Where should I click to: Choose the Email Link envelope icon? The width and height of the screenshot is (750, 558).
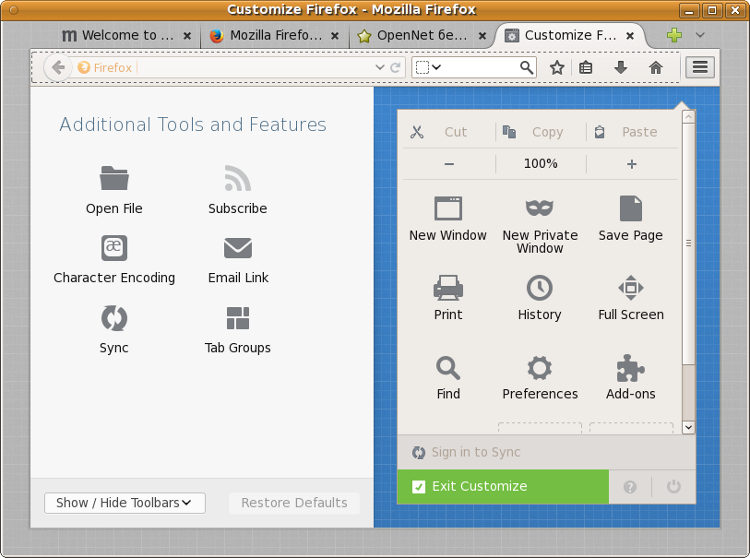point(238,248)
